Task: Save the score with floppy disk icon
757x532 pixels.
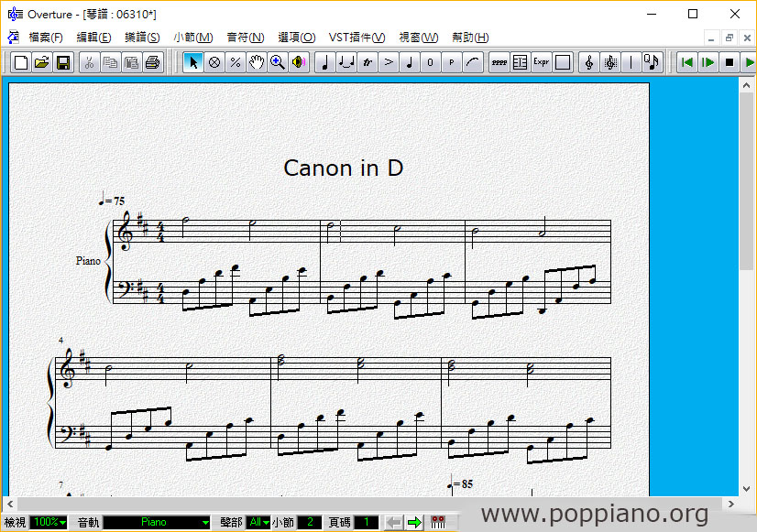Action: [63, 62]
